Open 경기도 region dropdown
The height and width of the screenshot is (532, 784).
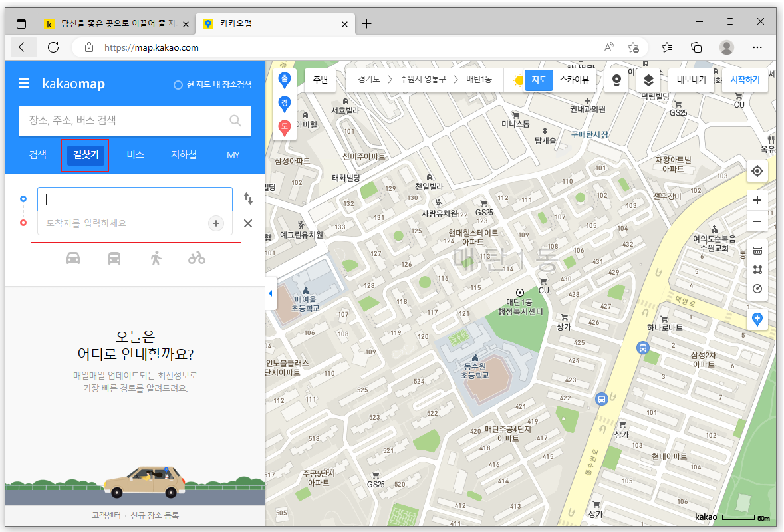368,80
